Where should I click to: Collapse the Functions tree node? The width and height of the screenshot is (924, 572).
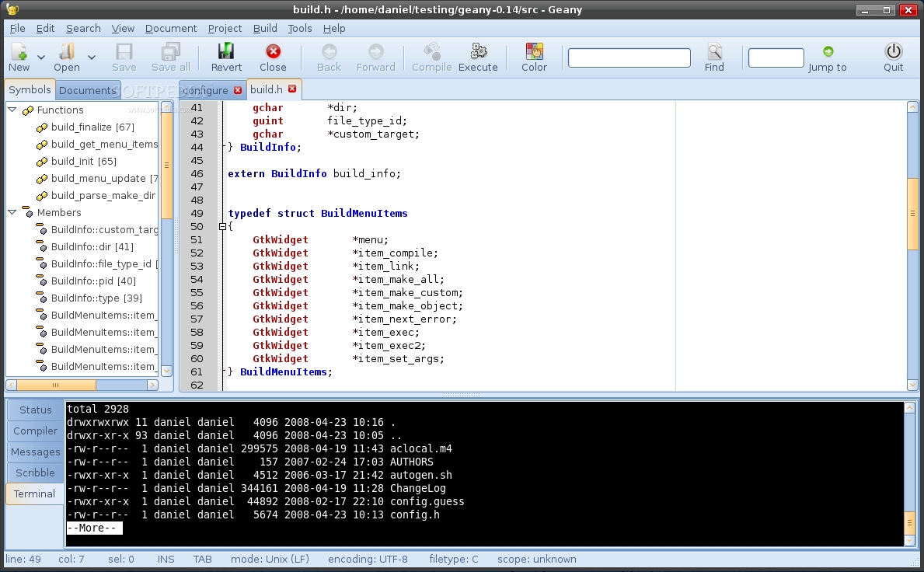[x=12, y=110]
